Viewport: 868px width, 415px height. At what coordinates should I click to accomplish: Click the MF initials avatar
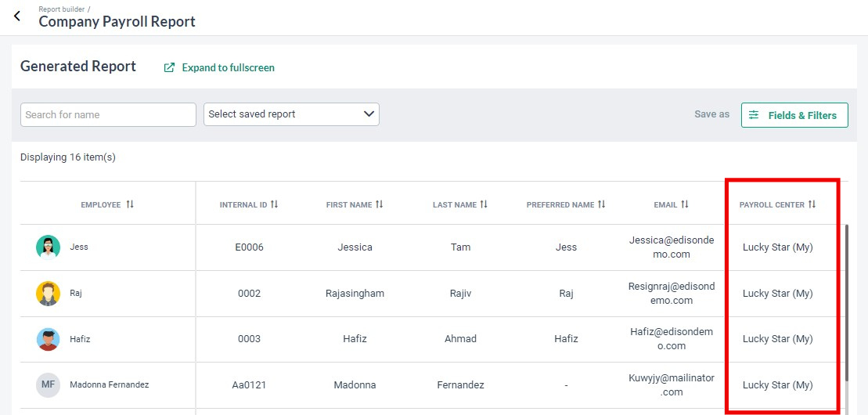(x=49, y=384)
